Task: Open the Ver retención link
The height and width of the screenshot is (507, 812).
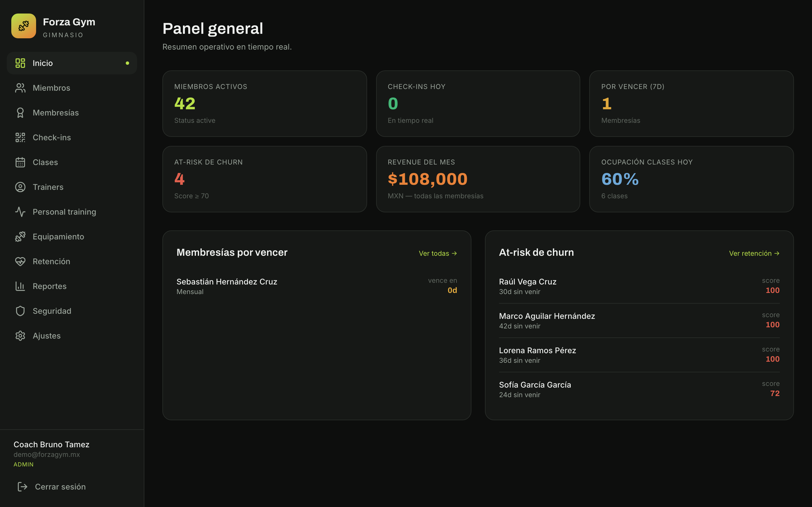Action: (x=754, y=253)
